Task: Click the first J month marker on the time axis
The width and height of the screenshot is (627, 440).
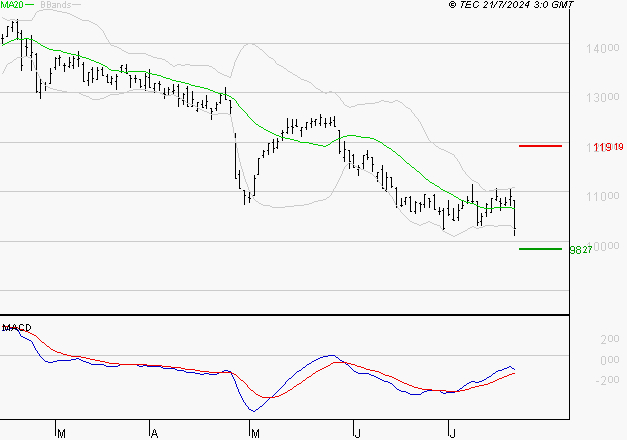Action: point(357,433)
